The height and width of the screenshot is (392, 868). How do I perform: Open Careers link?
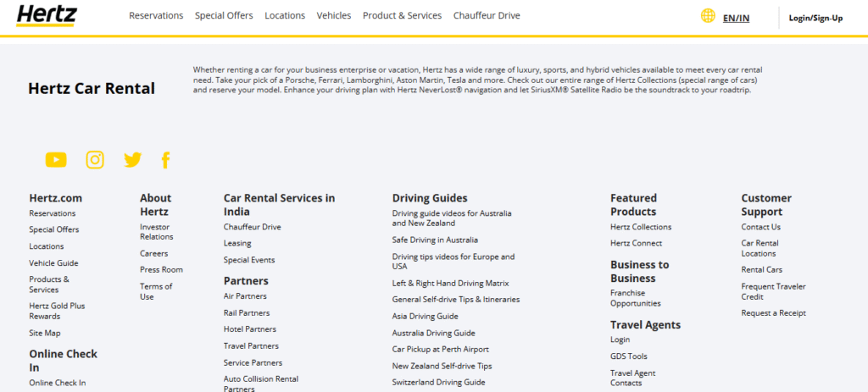point(154,254)
